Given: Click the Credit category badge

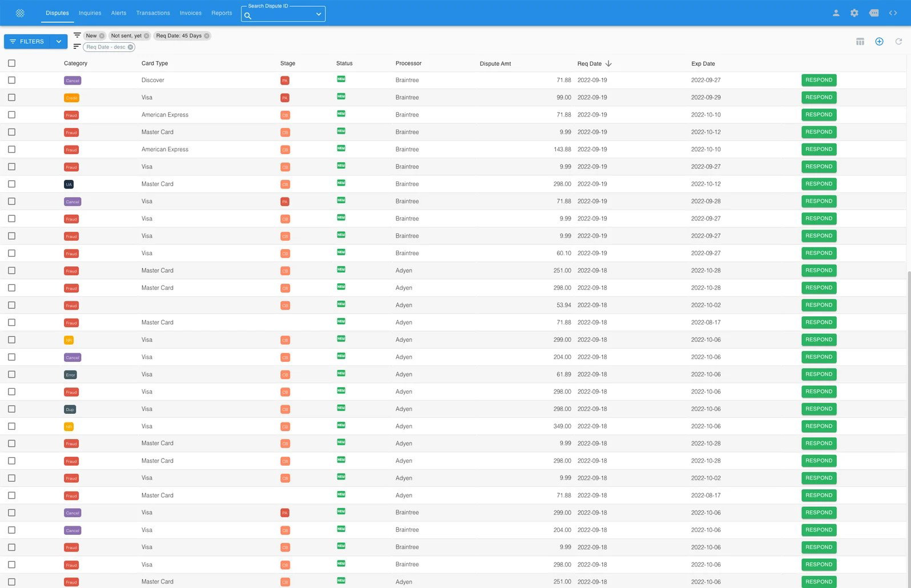Looking at the screenshot, I should [x=71, y=98].
